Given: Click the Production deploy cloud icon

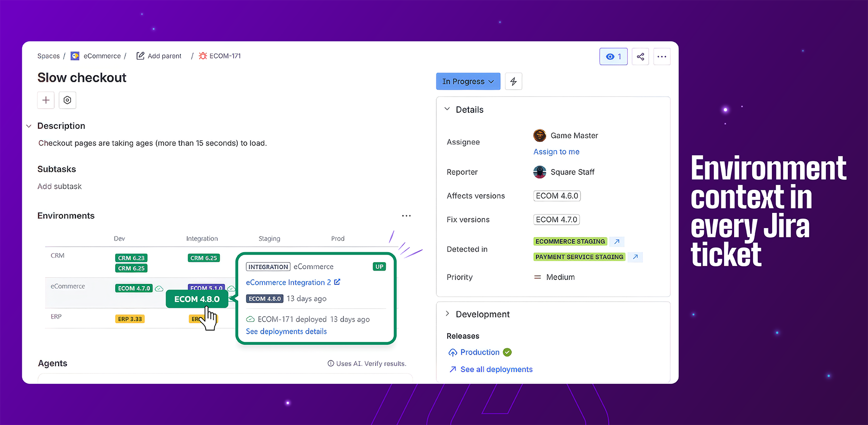Looking at the screenshot, I should (x=453, y=352).
